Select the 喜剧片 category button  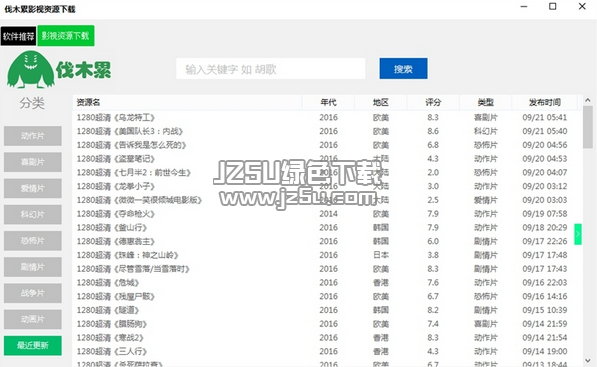pyautogui.click(x=33, y=162)
